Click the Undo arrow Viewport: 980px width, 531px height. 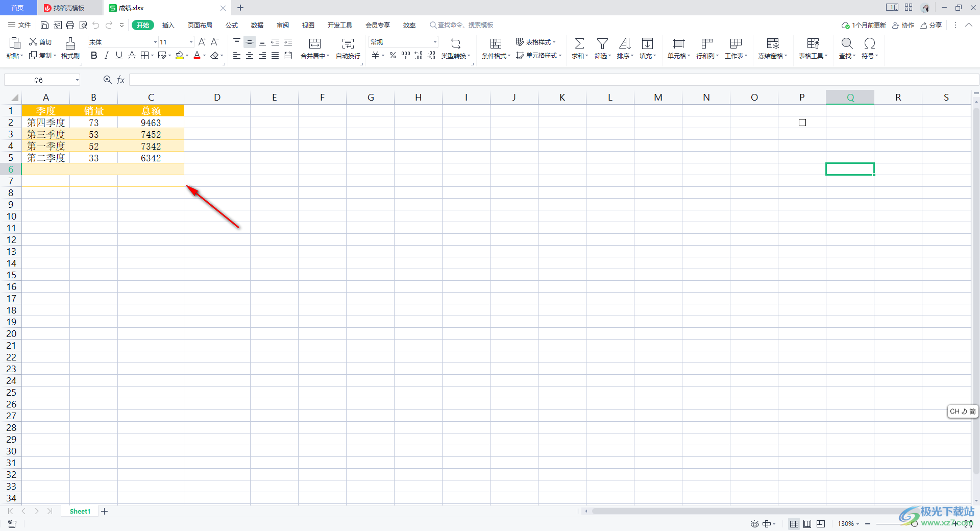tap(96, 25)
